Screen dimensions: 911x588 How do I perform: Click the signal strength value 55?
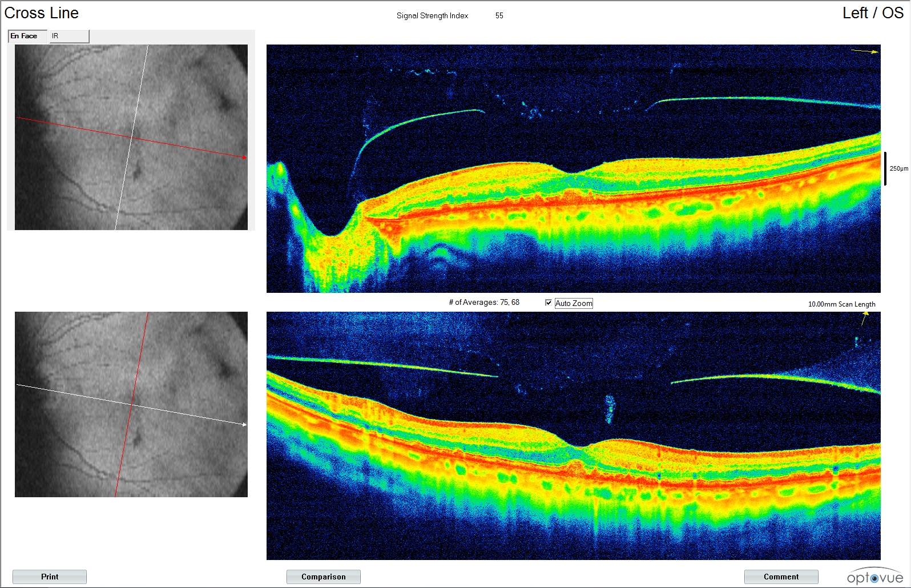tap(499, 15)
